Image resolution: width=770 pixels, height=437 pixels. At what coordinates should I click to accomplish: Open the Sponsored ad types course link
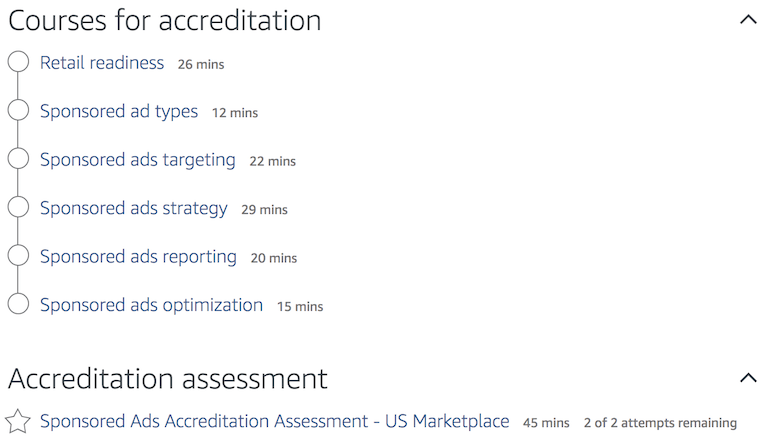119,112
